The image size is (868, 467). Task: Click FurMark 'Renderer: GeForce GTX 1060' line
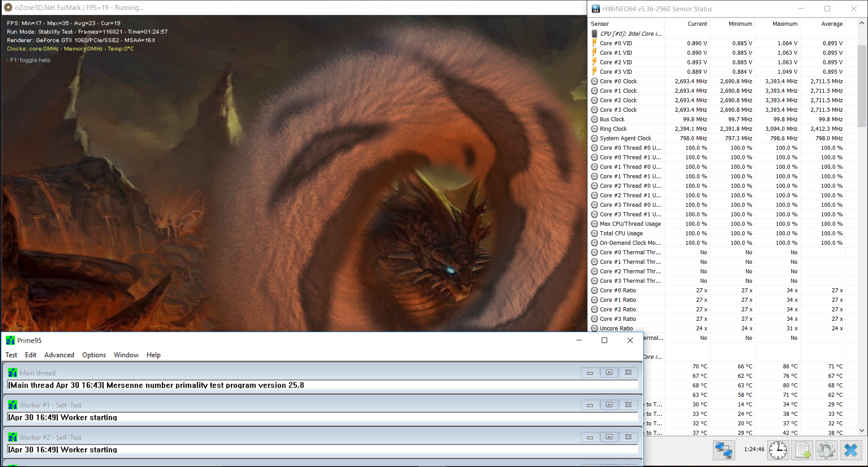pyautogui.click(x=81, y=40)
